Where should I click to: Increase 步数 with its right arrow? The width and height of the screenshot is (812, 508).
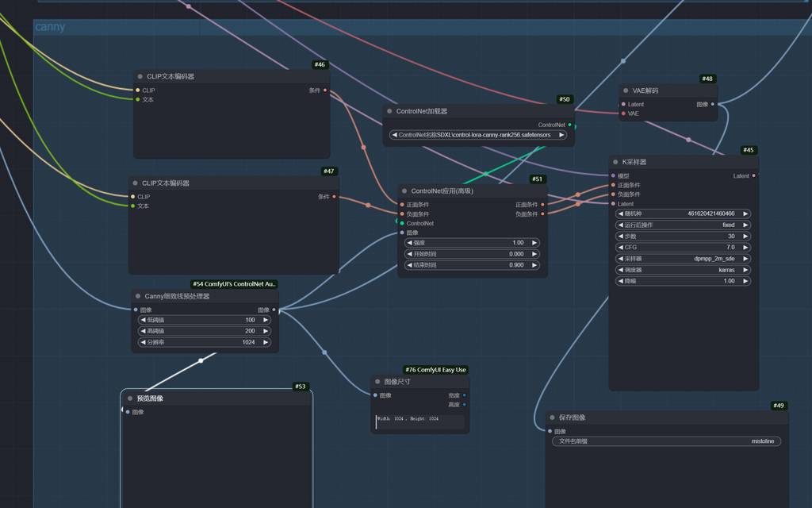click(745, 237)
